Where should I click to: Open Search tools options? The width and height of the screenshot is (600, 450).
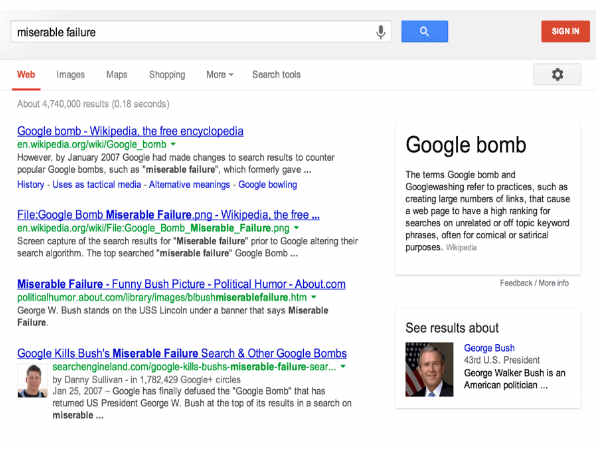tap(276, 75)
